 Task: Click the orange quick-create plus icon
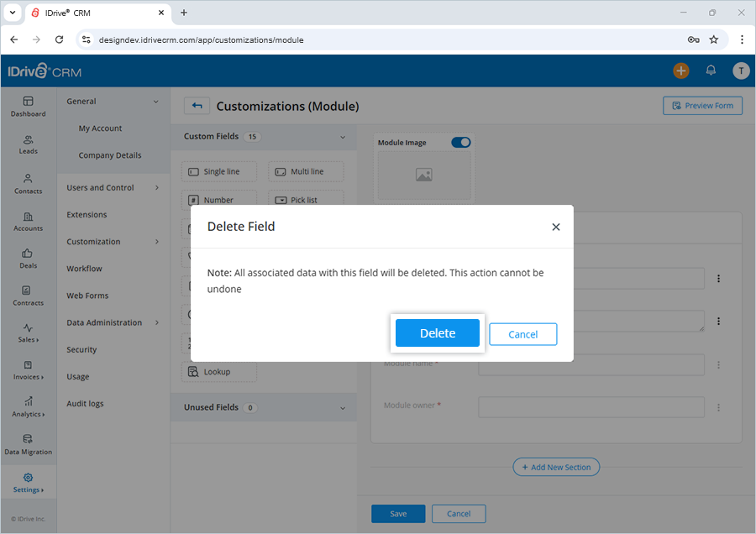(681, 71)
